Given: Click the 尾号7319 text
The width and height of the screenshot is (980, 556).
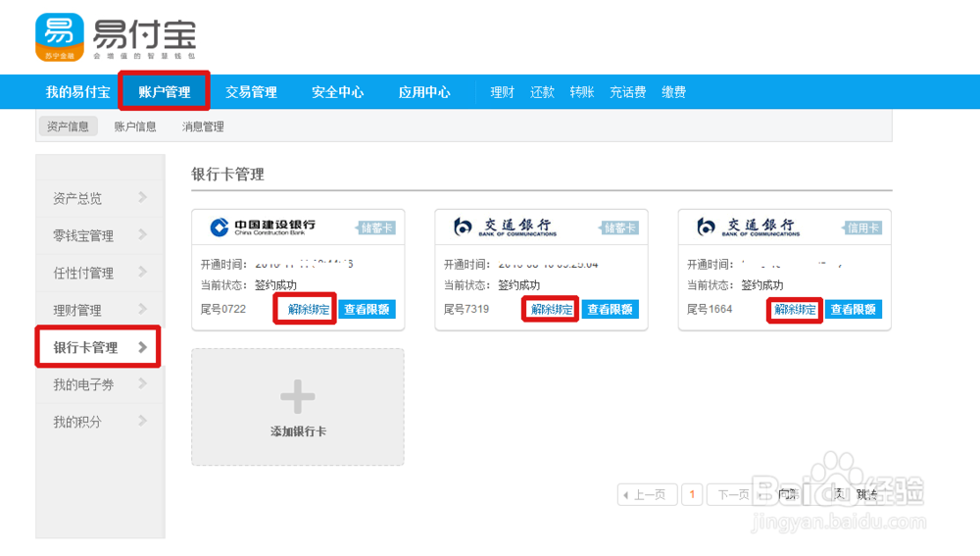Looking at the screenshot, I should click(466, 309).
